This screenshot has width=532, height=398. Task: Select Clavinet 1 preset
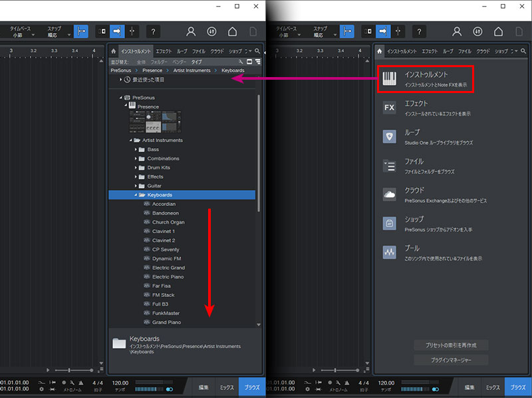click(x=163, y=231)
